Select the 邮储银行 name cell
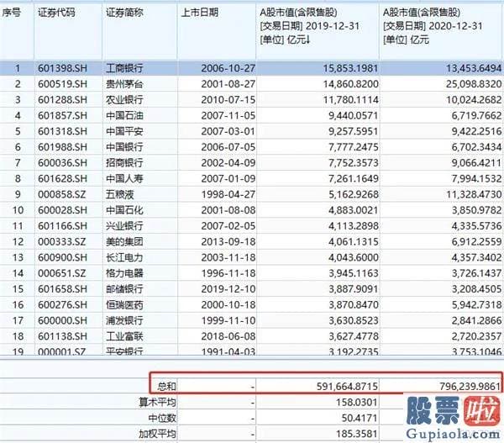Image resolution: width=504 pixels, height=443 pixels. click(x=124, y=289)
